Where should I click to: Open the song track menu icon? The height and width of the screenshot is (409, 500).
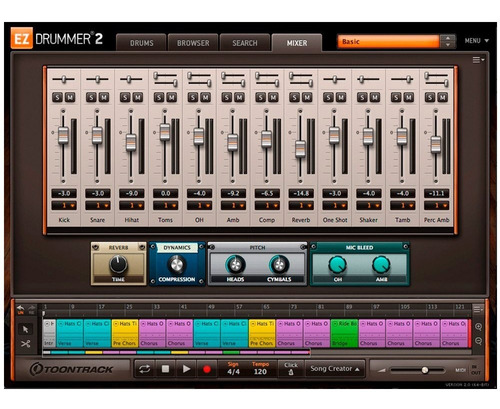coord(478,309)
